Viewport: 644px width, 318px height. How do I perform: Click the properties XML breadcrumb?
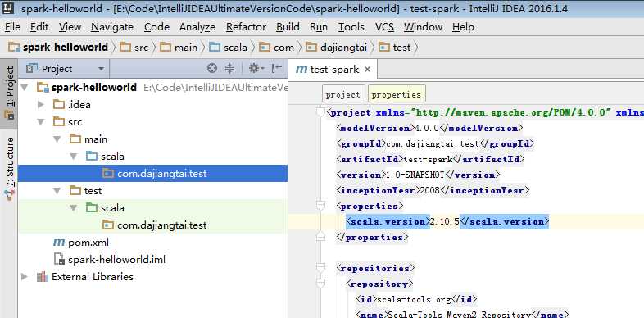pyautogui.click(x=397, y=94)
